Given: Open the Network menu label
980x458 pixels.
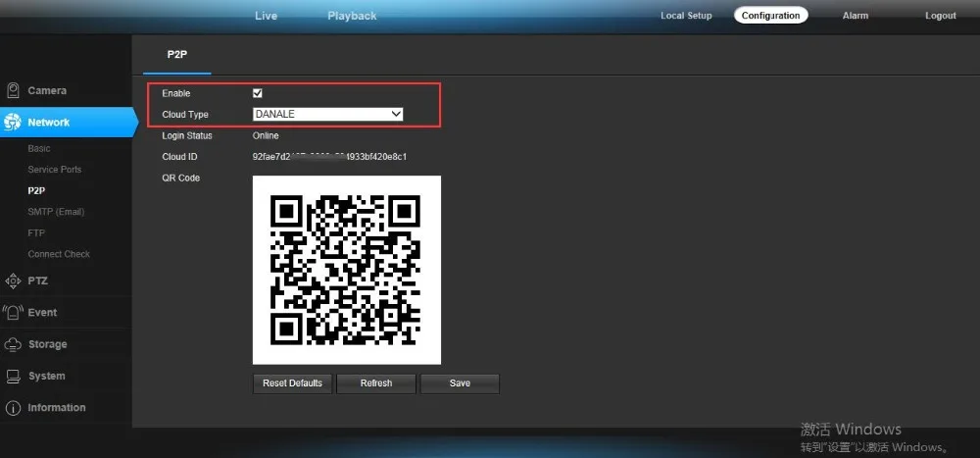Looking at the screenshot, I should tap(49, 122).
